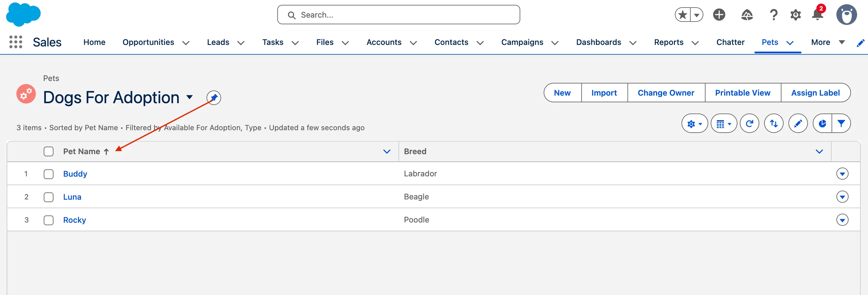Open the Rocky record link
Image resolution: width=868 pixels, height=295 pixels.
(x=74, y=220)
